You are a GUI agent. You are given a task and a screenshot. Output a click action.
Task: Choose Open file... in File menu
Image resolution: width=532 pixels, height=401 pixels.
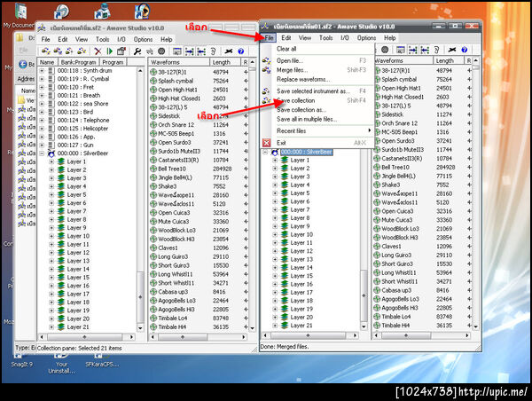[290, 61]
